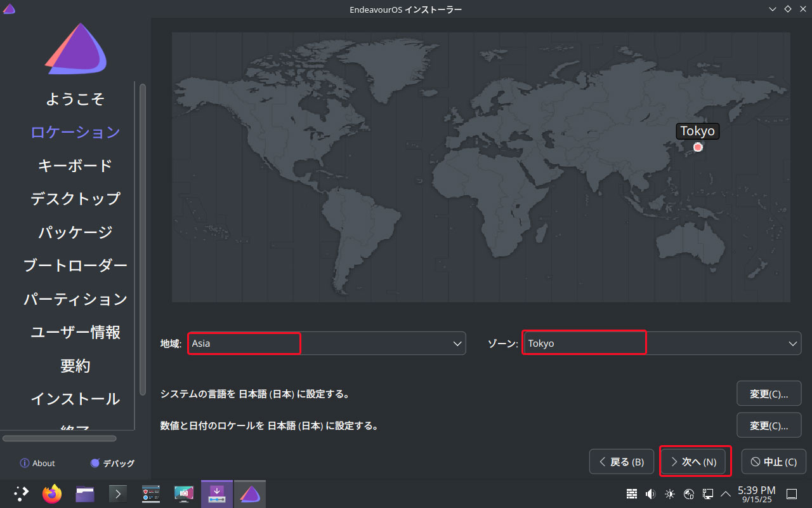
Task: Click 変更 for number and date locale
Action: pos(769,425)
